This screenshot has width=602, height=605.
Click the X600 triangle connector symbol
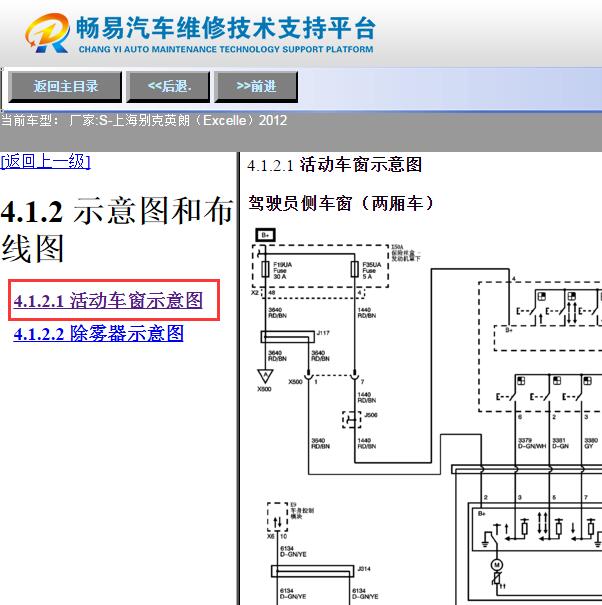coord(265,377)
